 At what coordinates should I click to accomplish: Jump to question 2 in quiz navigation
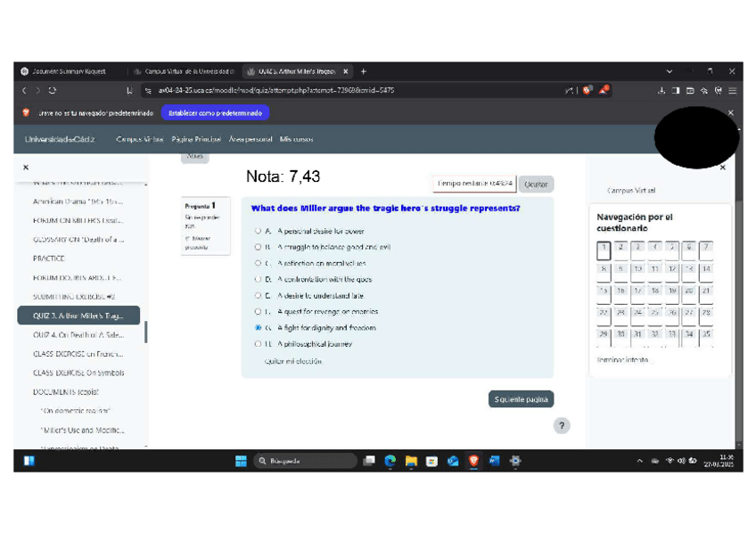coord(620,251)
